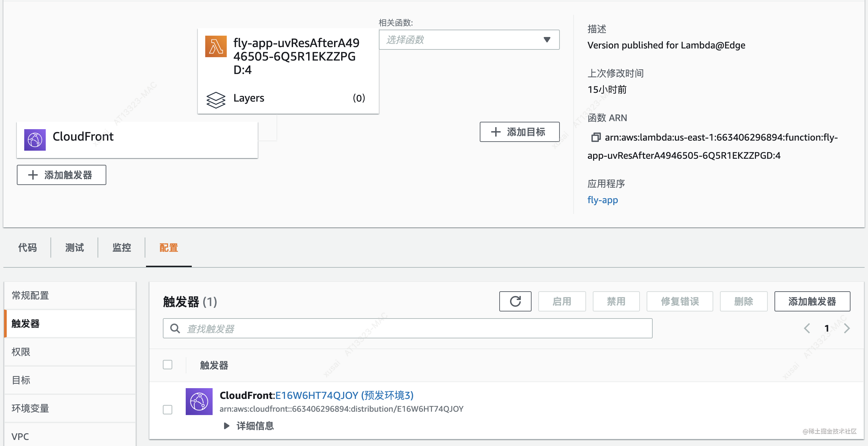Click the Layers stack icon
Viewport: 868px width, 446px height.
[x=216, y=100]
